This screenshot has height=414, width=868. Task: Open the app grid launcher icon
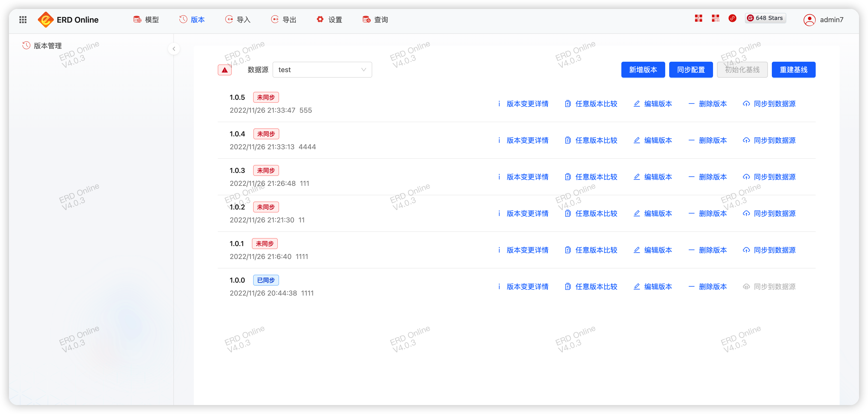(23, 19)
